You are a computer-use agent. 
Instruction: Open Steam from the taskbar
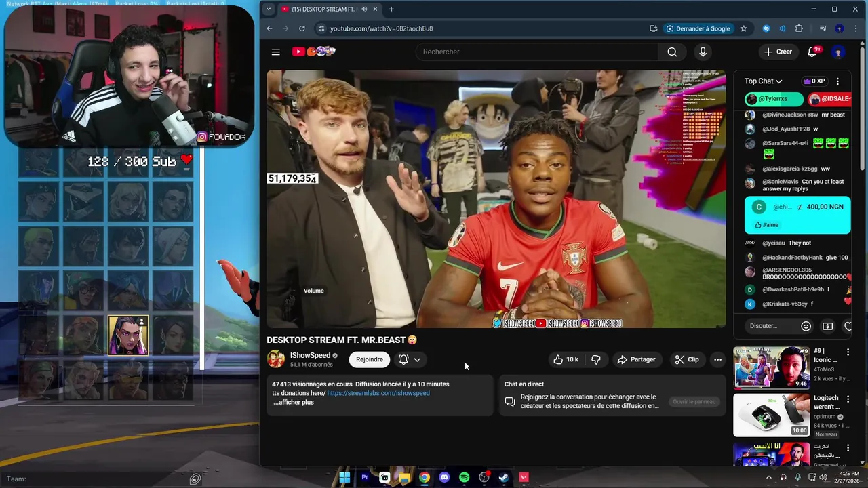coord(504,477)
